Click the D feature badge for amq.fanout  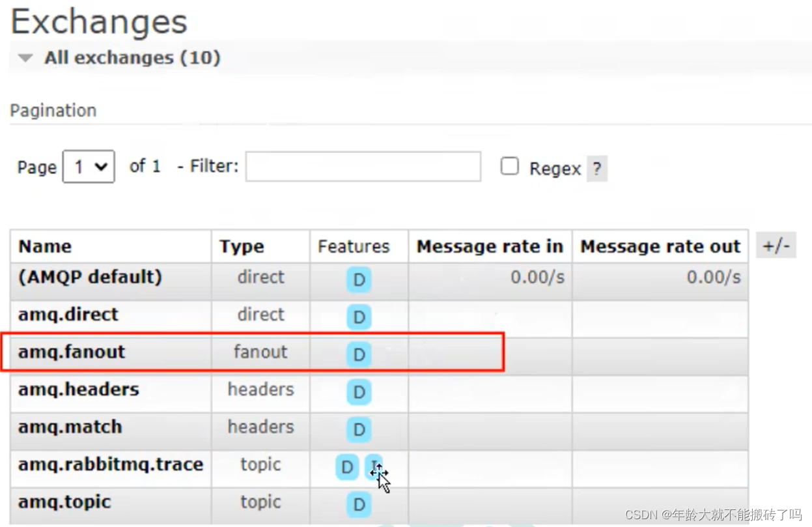358,354
